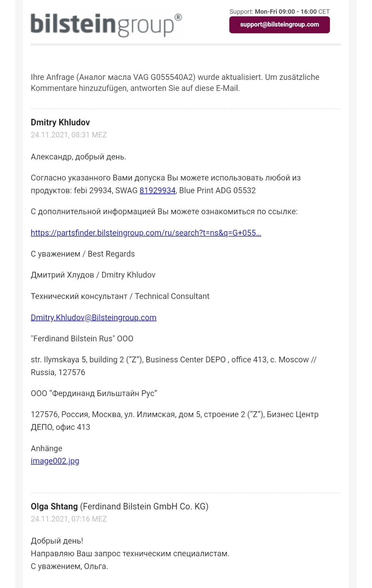Click the "Ferdinand Bilstein Rus" OOO company line

pyautogui.click(x=82, y=339)
